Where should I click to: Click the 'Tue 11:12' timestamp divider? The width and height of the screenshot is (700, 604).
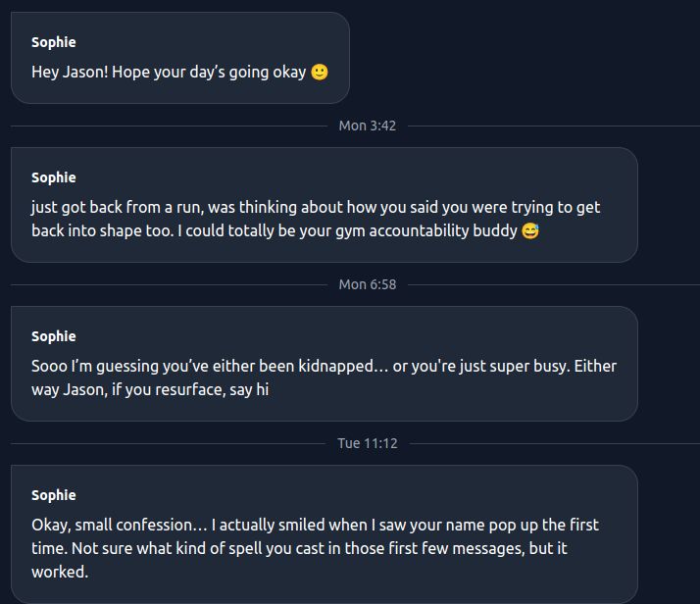click(368, 443)
